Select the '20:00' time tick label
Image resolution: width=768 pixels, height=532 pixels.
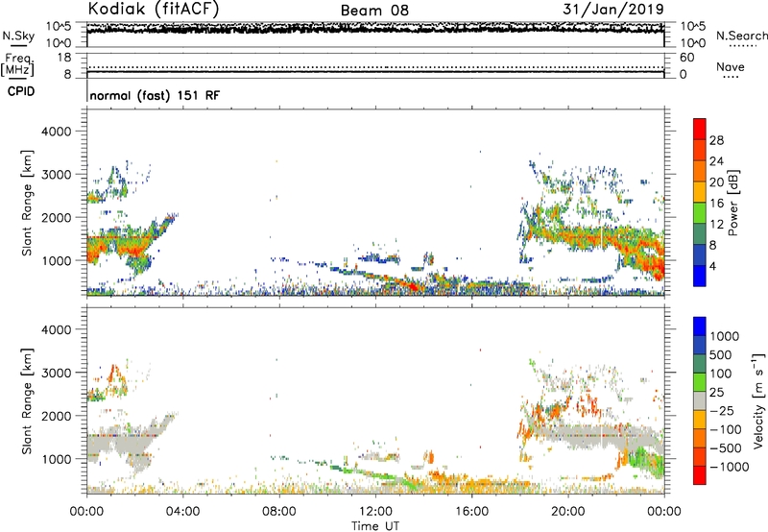567,512
